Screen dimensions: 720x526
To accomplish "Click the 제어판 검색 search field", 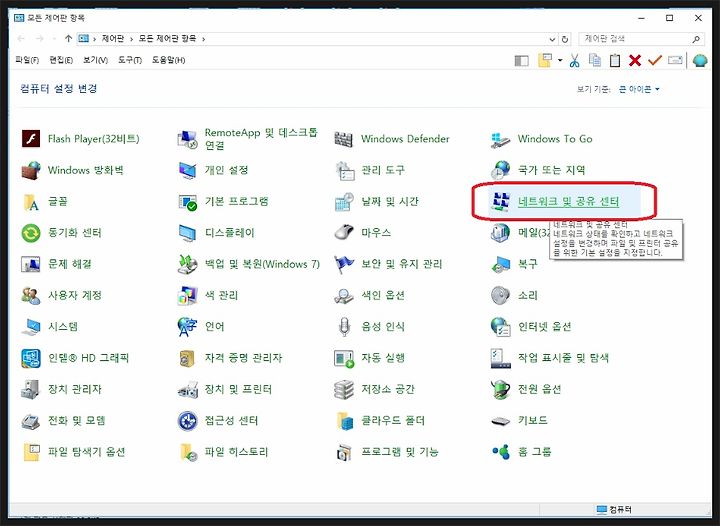I will tap(641, 39).
